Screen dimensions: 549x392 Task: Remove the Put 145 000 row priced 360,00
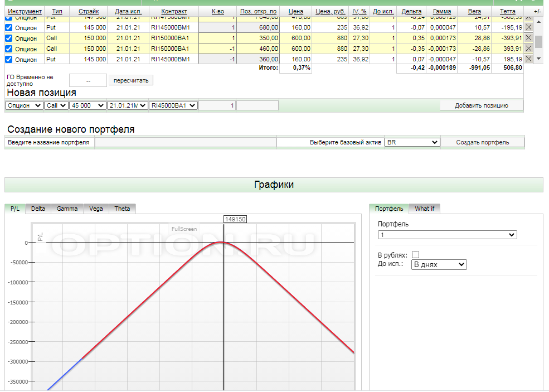(528, 59)
